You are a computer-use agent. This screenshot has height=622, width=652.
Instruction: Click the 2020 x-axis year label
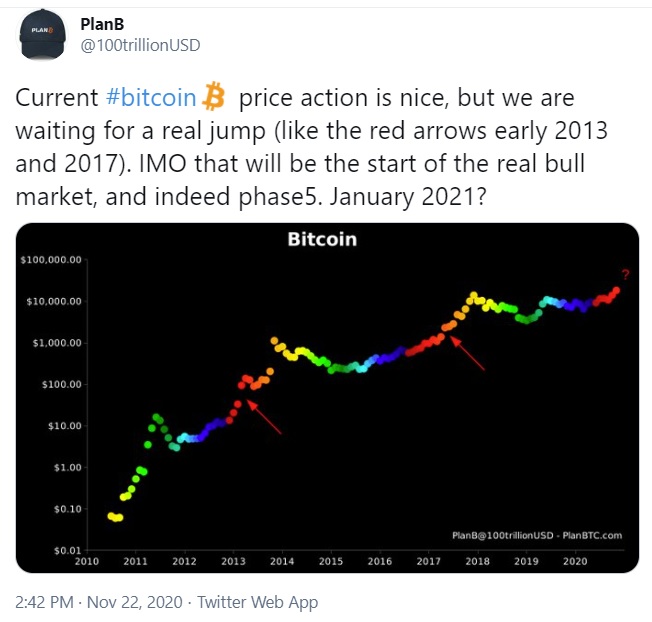[x=574, y=562]
